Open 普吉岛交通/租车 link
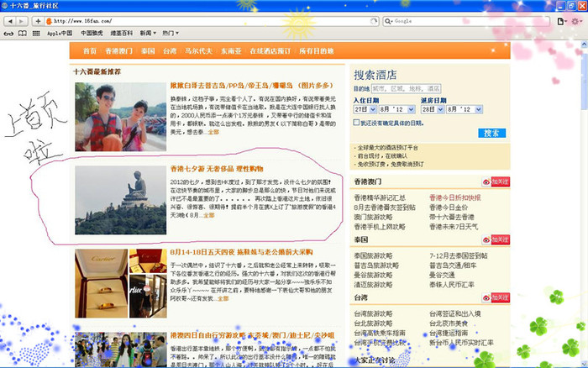This screenshot has height=368, width=588. (453, 265)
